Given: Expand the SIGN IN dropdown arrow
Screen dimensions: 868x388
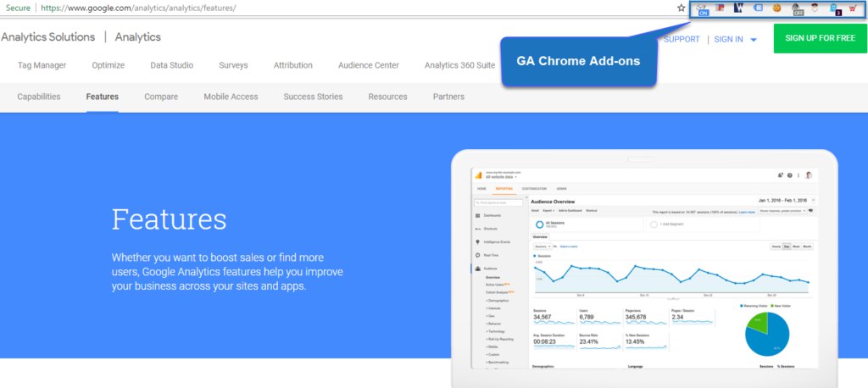Looking at the screenshot, I should click(x=753, y=40).
